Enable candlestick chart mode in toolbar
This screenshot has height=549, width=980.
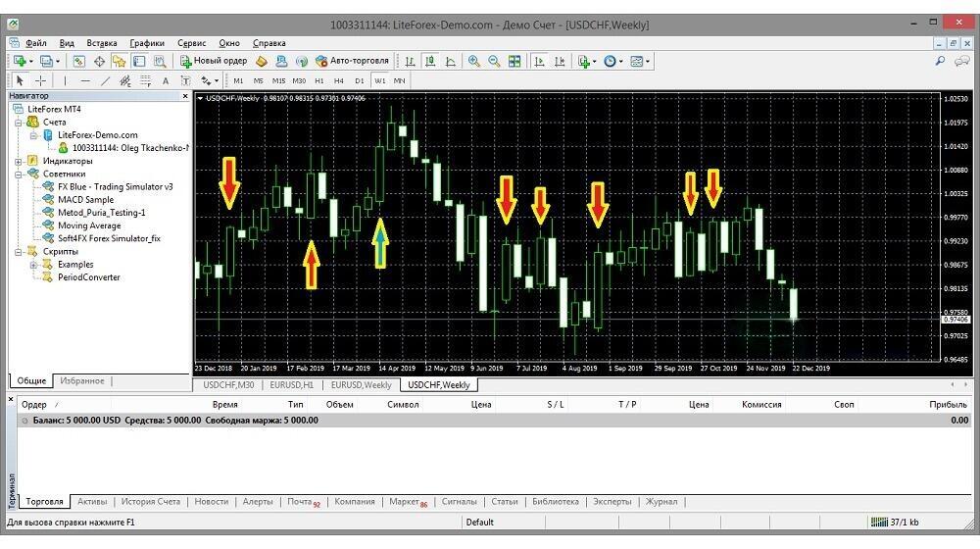pos(430,61)
